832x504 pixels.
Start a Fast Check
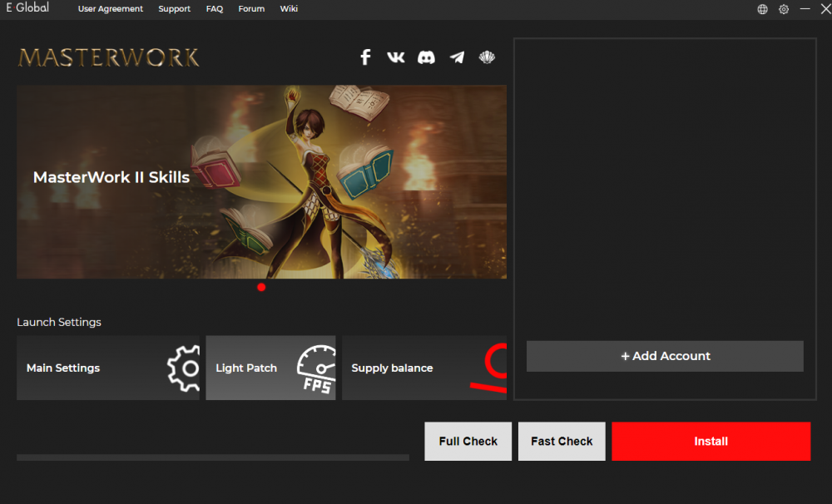coord(562,441)
